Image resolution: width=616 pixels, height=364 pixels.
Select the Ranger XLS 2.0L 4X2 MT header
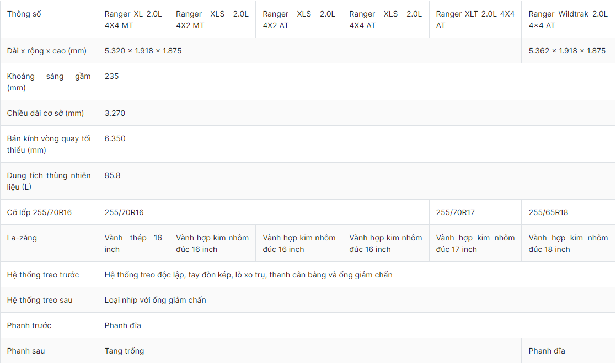pyautogui.click(x=212, y=19)
